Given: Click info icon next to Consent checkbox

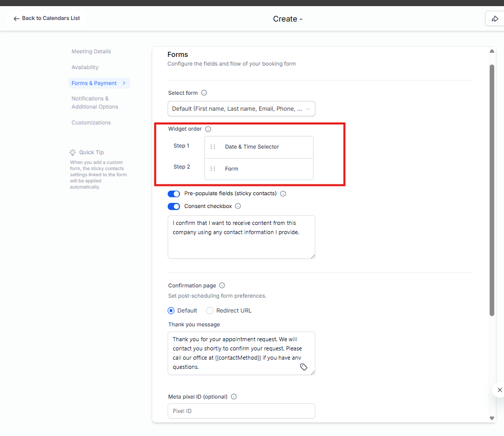Looking at the screenshot, I should coord(238,206).
